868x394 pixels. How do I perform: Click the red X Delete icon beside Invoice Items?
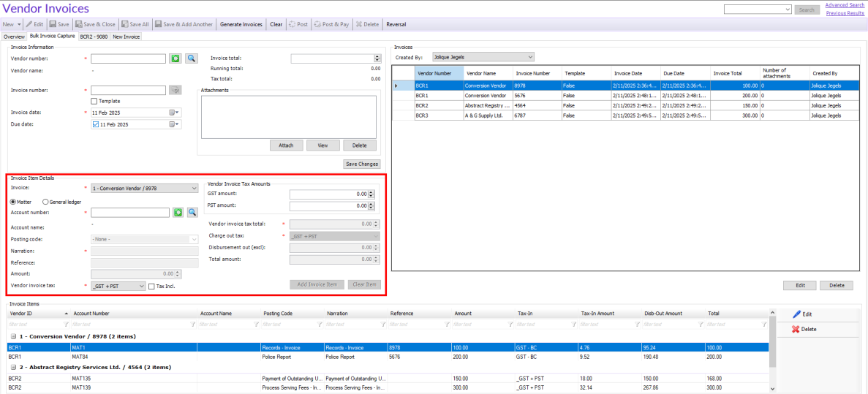796,329
